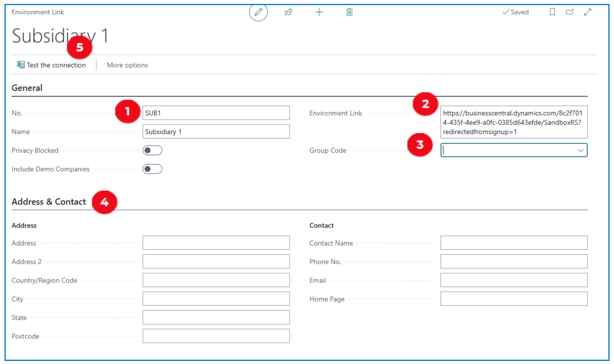Screen dimensions: 614x364
Task: Toggle the Privacy Blocked switch
Action: [x=152, y=150]
